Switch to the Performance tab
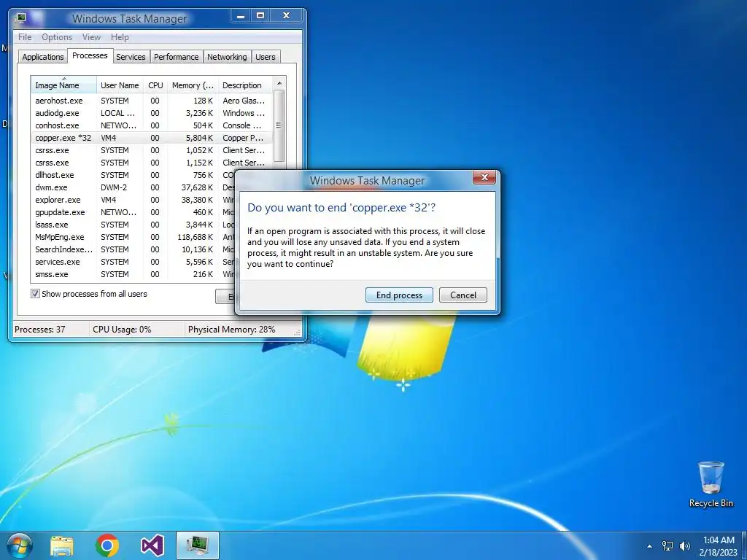Image resolution: width=747 pixels, height=560 pixels. pyautogui.click(x=177, y=57)
